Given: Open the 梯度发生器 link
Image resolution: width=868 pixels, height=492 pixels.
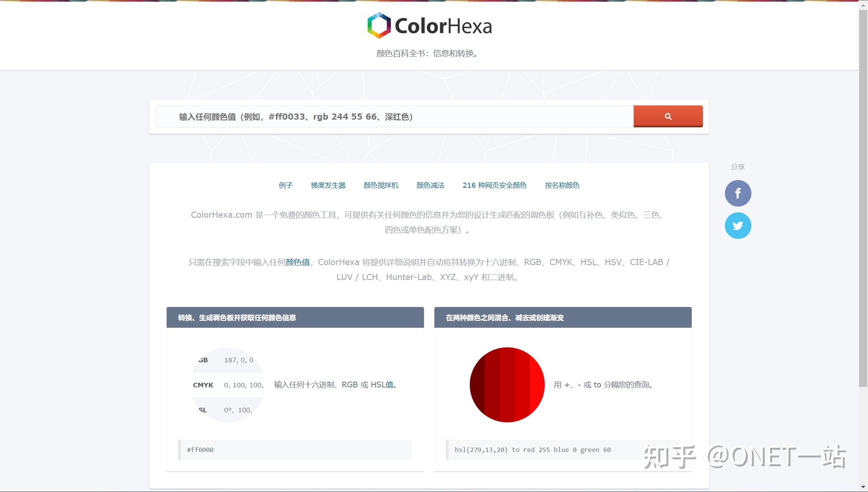Looking at the screenshot, I should [x=328, y=185].
